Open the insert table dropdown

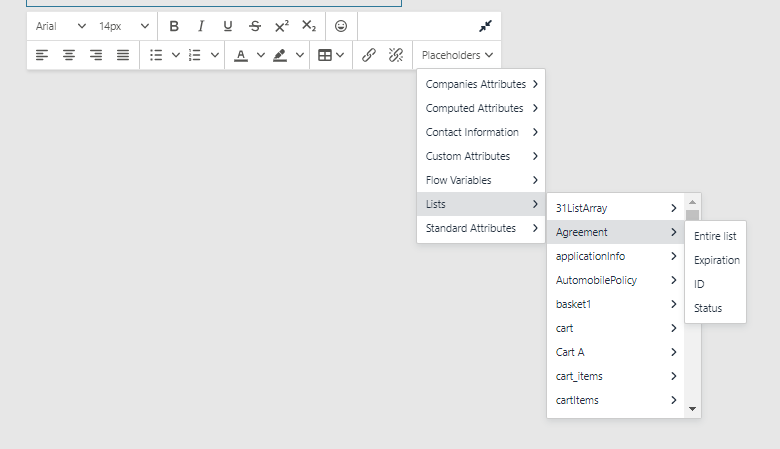pos(331,55)
